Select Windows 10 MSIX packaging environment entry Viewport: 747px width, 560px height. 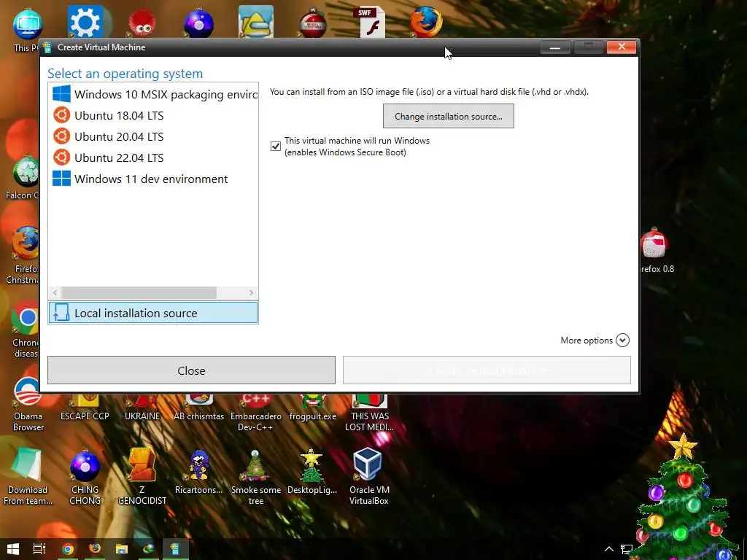153,94
